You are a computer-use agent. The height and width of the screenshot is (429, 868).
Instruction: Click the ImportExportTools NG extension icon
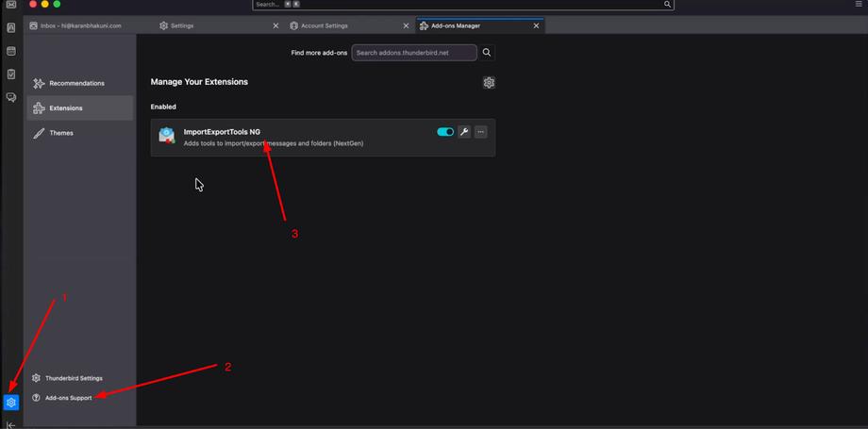pyautogui.click(x=167, y=136)
